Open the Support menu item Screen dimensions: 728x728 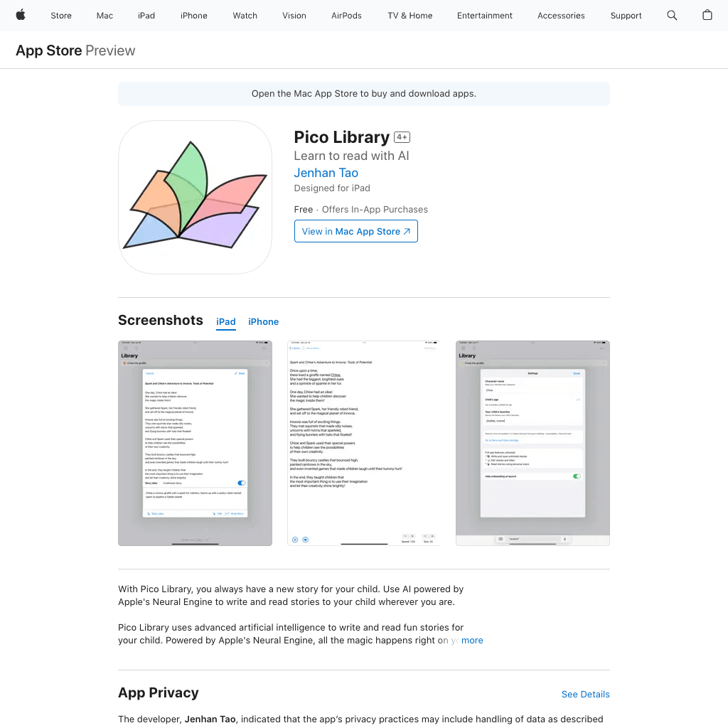point(626,15)
